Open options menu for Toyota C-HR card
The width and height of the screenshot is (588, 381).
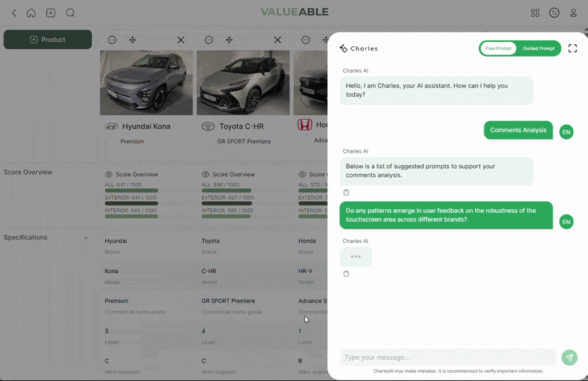tap(209, 40)
